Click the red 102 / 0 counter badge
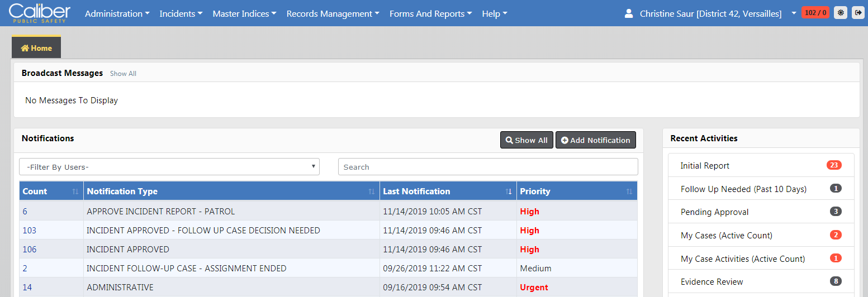The width and height of the screenshot is (868, 297). coord(815,13)
